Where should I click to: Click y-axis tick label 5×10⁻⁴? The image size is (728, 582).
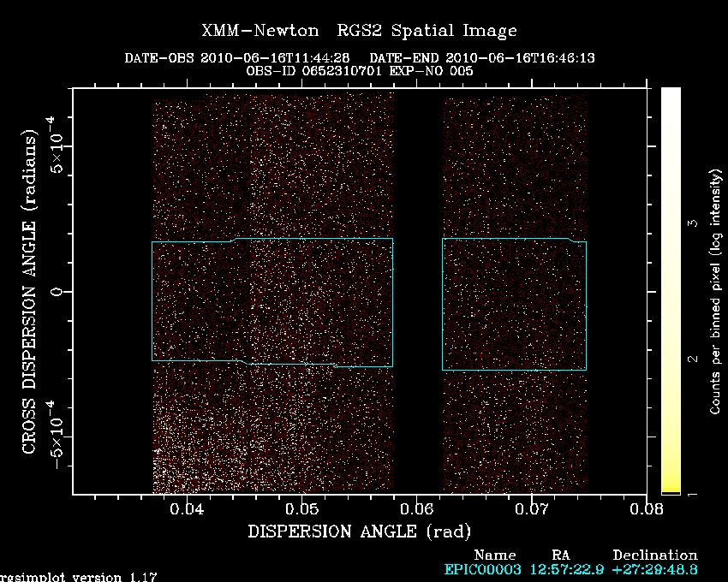coord(56,145)
